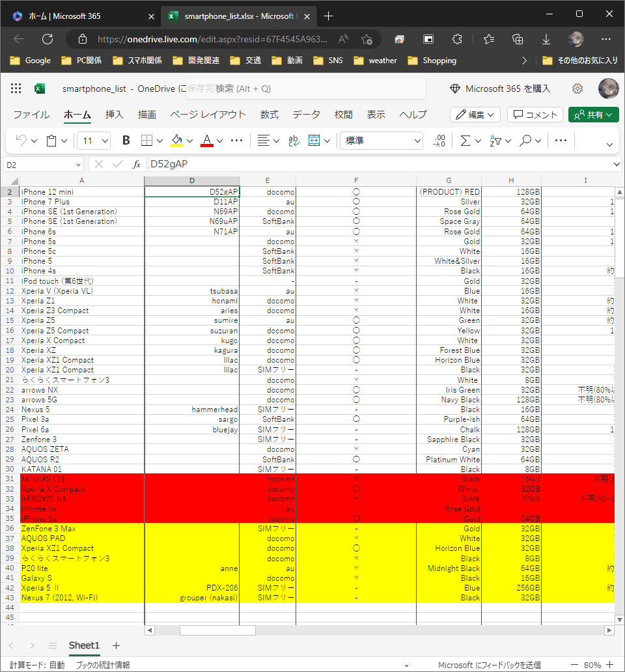The width and height of the screenshot is (625, 672).
Task: Click Microsoft にフィードバックを送信
Action: pos(489,665)
